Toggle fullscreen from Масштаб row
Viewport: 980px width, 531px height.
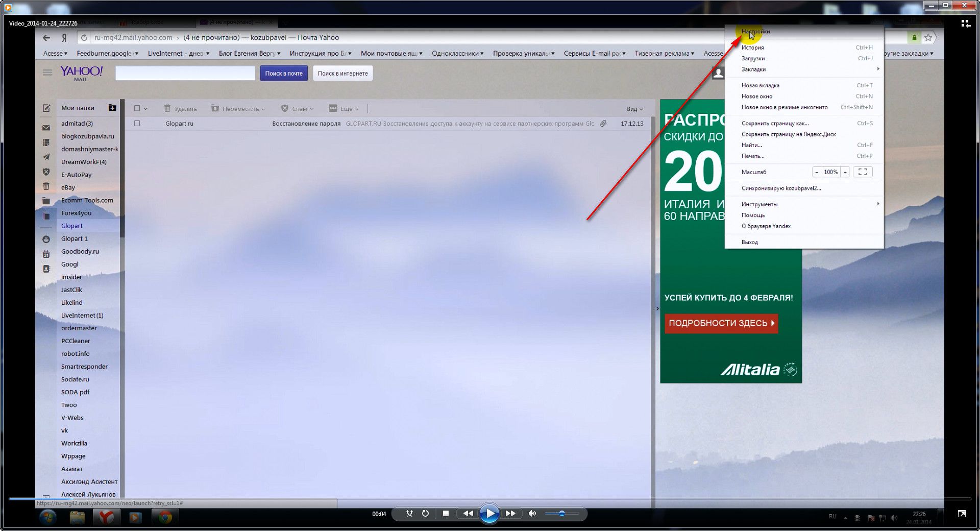[x=863, y=172]
